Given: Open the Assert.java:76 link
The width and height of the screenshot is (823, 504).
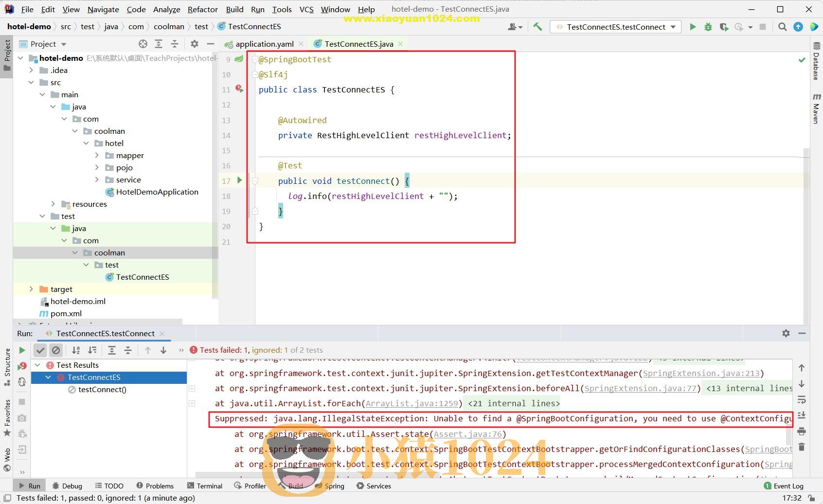Looking at the screenshot, I should [468, 434].
